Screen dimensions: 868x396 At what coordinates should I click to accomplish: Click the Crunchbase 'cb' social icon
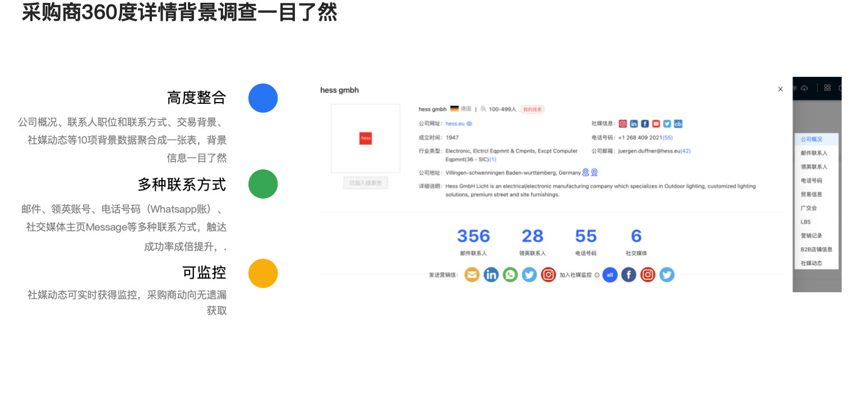pyautogui.click(x=678, y=124)
